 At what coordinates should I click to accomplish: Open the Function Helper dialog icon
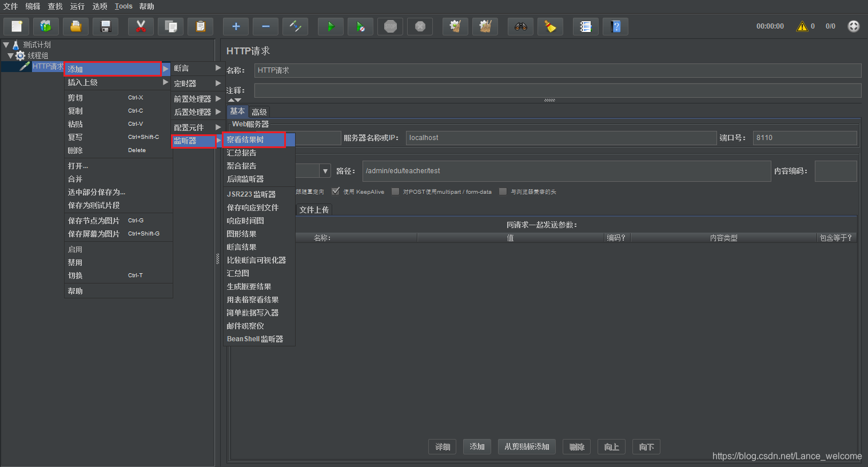point(586,26)
